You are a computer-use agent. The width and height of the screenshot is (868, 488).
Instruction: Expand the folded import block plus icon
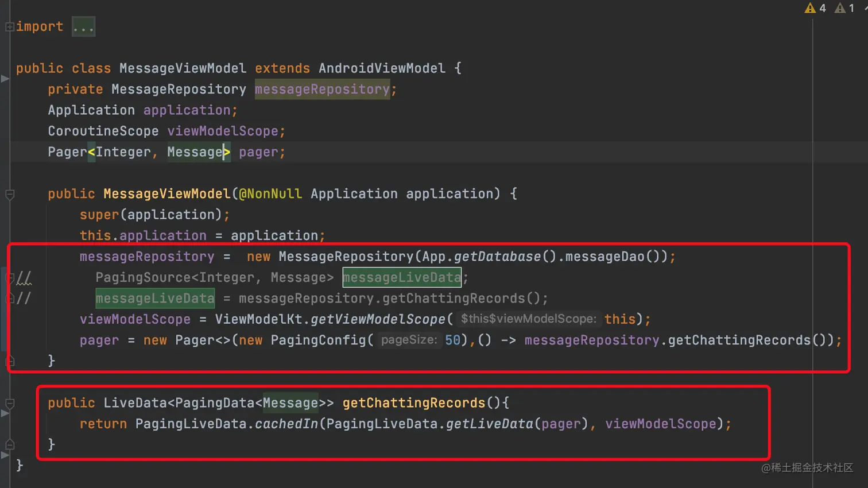[9, 26]
